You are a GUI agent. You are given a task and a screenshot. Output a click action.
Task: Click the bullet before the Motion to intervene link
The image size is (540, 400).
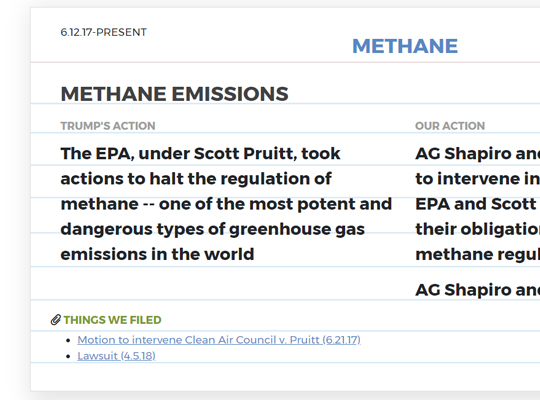[x=68, y=340]
